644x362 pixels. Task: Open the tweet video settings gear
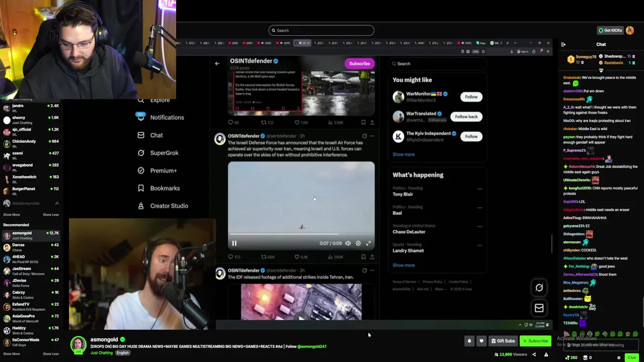tap(358, 243)
